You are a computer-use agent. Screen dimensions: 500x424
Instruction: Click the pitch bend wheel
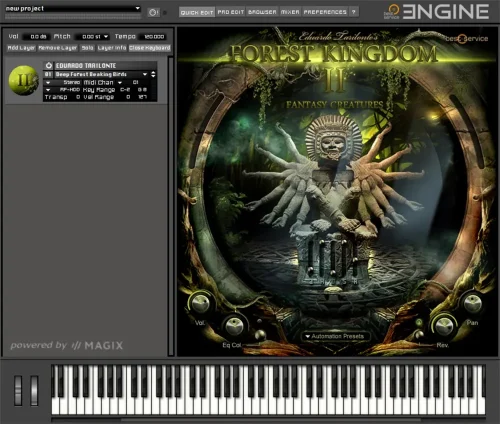coord(18,391)
